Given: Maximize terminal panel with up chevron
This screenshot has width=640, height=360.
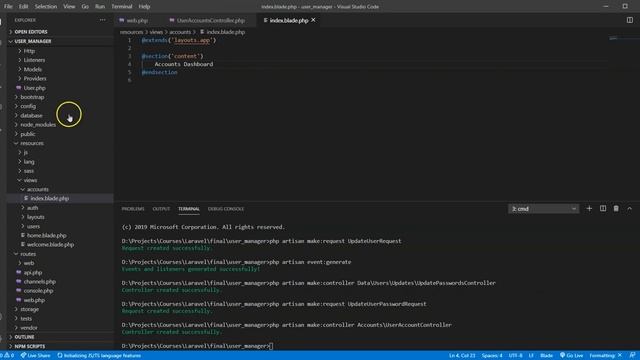Looking at the screenshot, I should coord(629,209).
